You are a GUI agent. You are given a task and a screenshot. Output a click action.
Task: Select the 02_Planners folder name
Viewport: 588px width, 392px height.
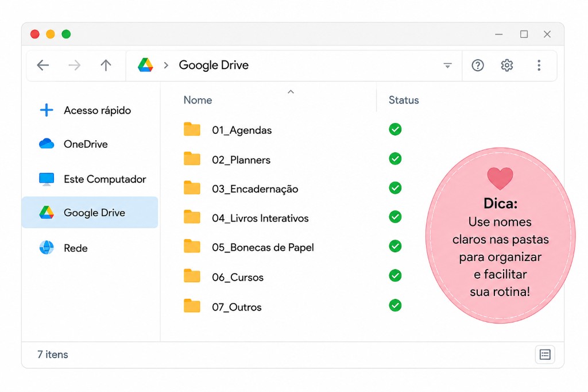click(241, 160)
